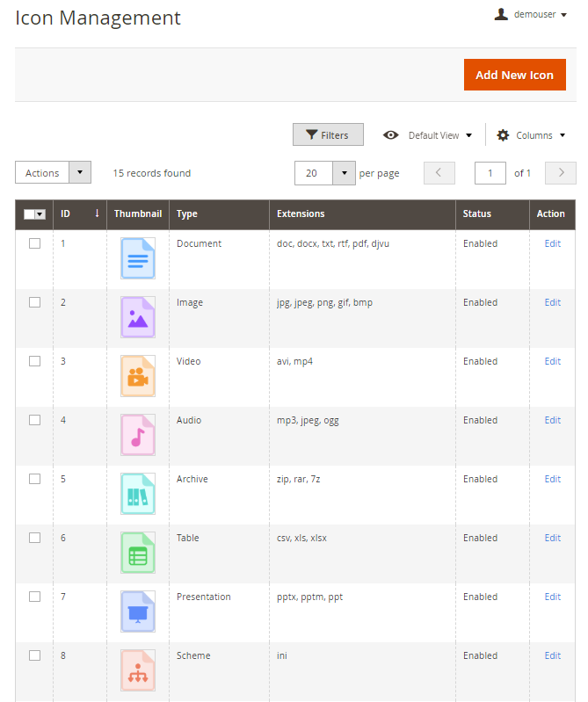588x702 pixels.
Task: Expand the per page count dropdown
Action: pyautogui.click(x=344, y=173)
